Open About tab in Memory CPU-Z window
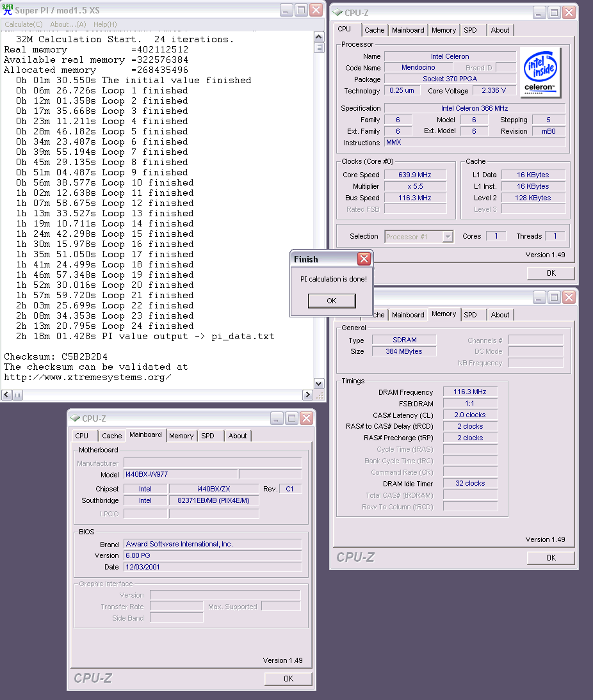 coord(500,315)
